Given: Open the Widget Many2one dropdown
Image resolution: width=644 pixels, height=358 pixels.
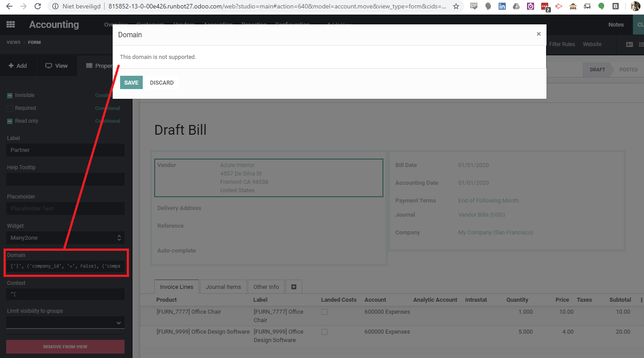Looking at the screenshot, I should pos(65,237).
